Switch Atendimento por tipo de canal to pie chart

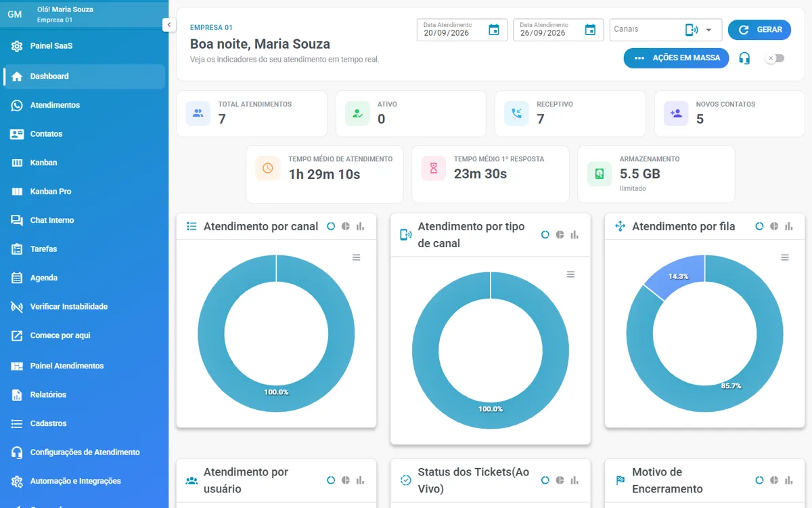tap(560, 235)
